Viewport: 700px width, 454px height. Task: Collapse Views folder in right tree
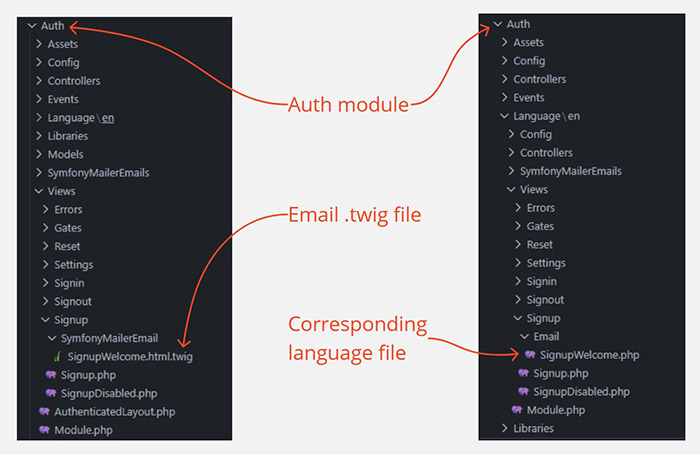511,189
